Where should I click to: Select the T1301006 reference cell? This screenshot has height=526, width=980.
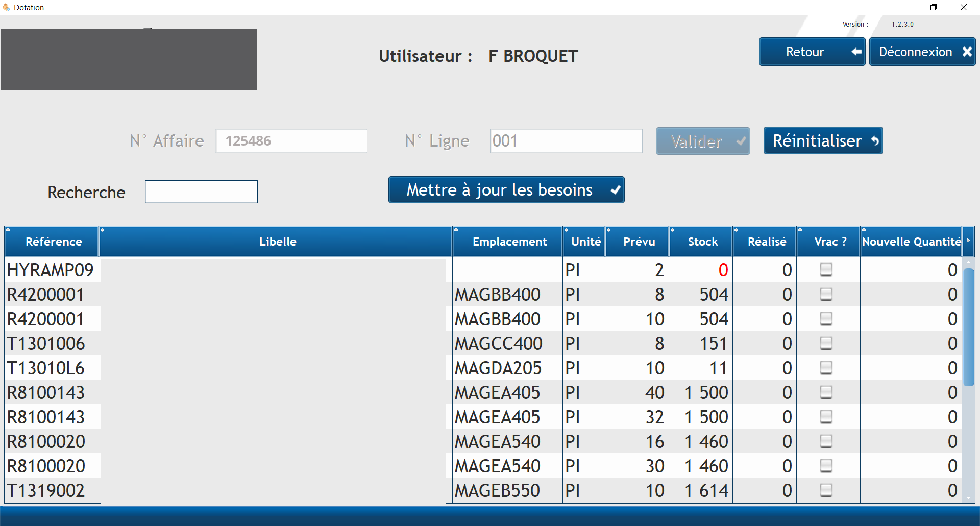52,343
